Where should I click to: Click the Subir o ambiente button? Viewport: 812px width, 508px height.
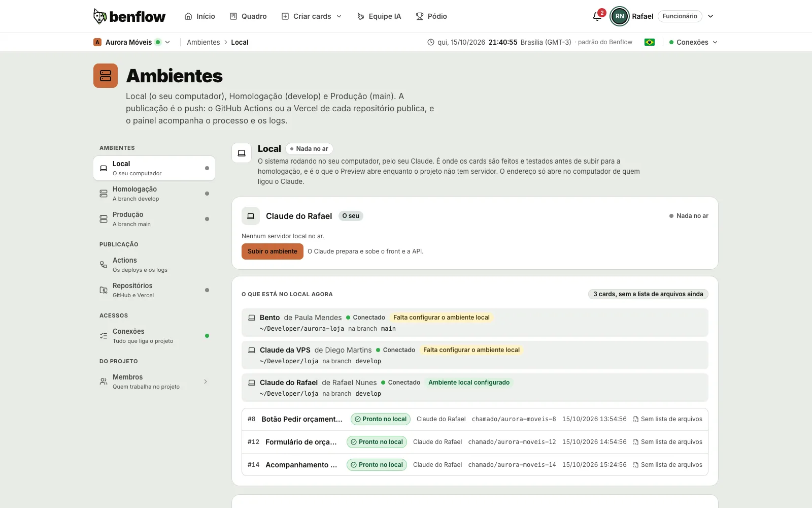[x=273, y=251]
